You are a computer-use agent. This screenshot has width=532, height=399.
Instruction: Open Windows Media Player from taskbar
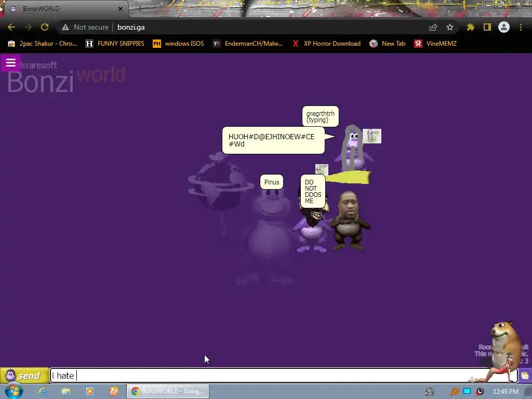pos(89,391)
